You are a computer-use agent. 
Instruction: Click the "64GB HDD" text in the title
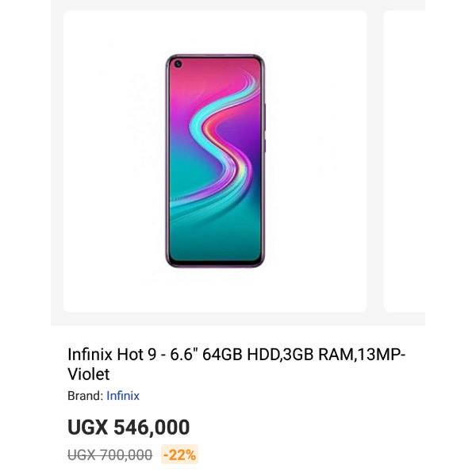(241, 355)
